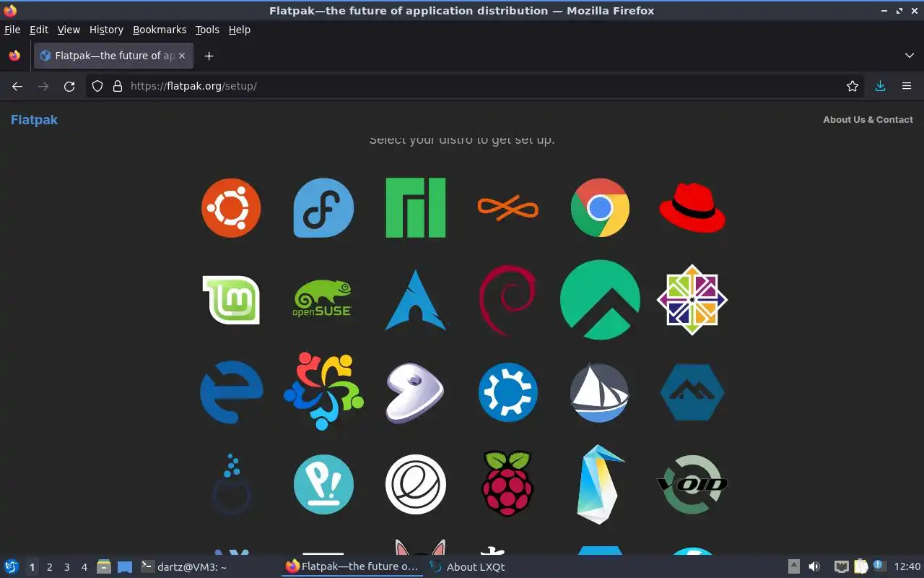Pick the Solus sailboat logo
Image resolution: width=924 pixels, height=578 pixels.
point(600,392)
